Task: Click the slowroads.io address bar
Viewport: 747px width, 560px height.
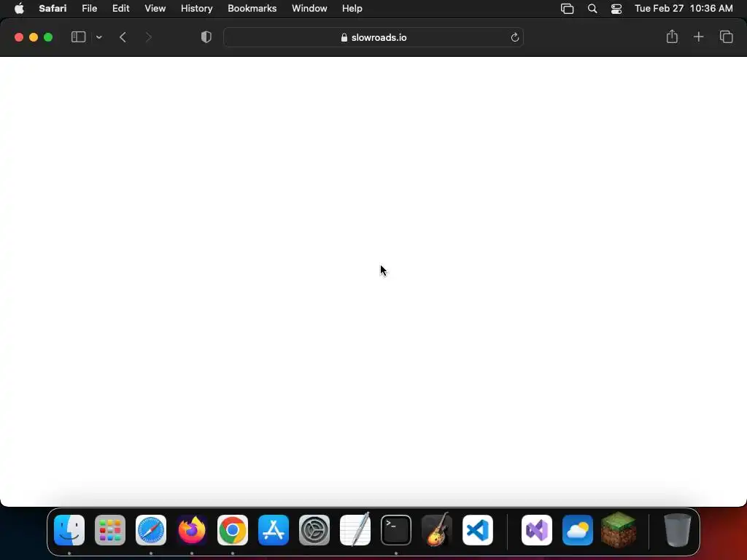Action: 373,37
